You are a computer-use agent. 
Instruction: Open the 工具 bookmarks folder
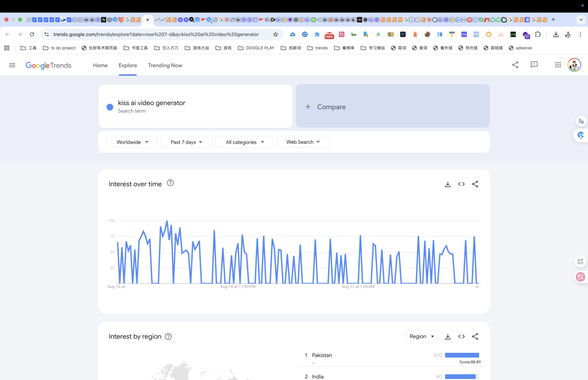28,48
